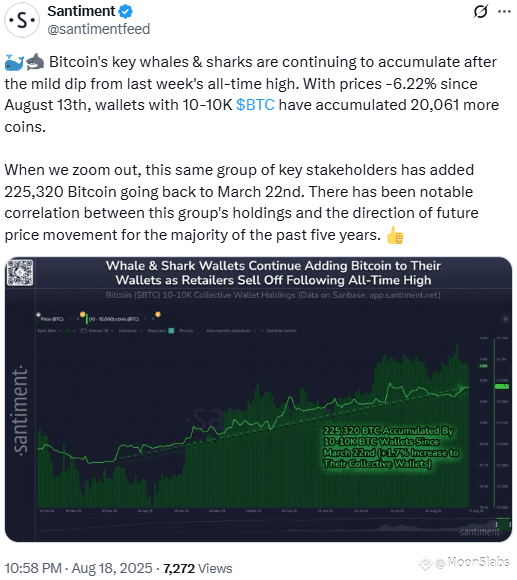Remove the Price (BTC) metric chip
Viewport: 517px width, 580px height.
[x=78, y=319]
